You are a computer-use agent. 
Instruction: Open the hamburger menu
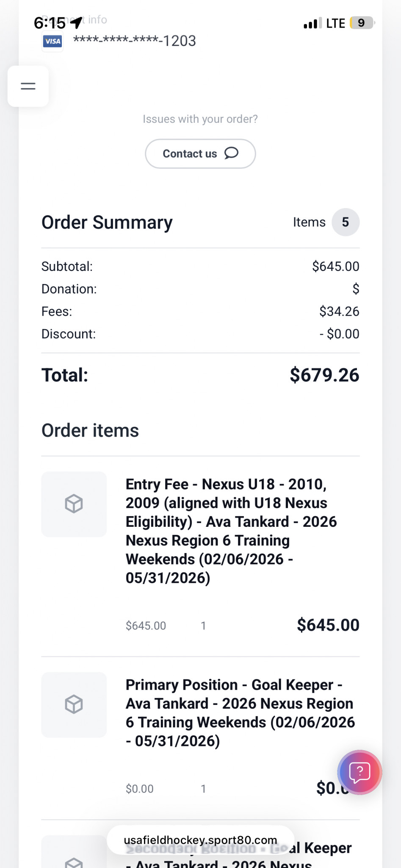pos(28,86)
